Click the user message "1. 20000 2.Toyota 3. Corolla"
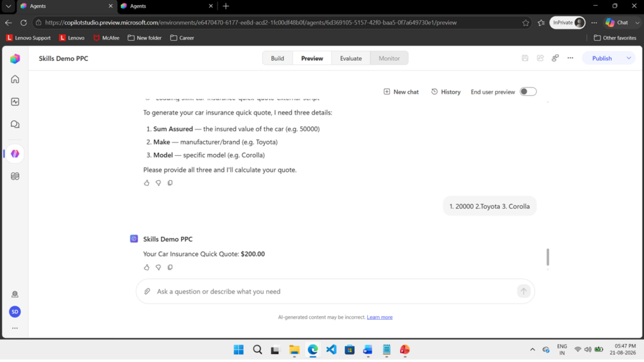644x362 pixels. 489,206
